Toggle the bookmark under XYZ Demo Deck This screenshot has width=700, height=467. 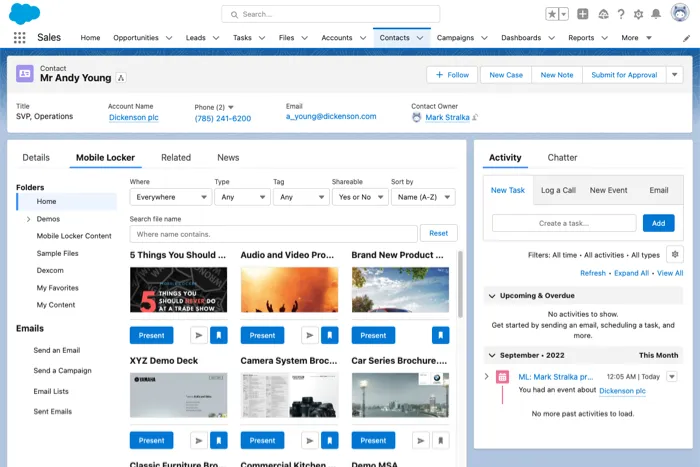(x=219, y=441)
